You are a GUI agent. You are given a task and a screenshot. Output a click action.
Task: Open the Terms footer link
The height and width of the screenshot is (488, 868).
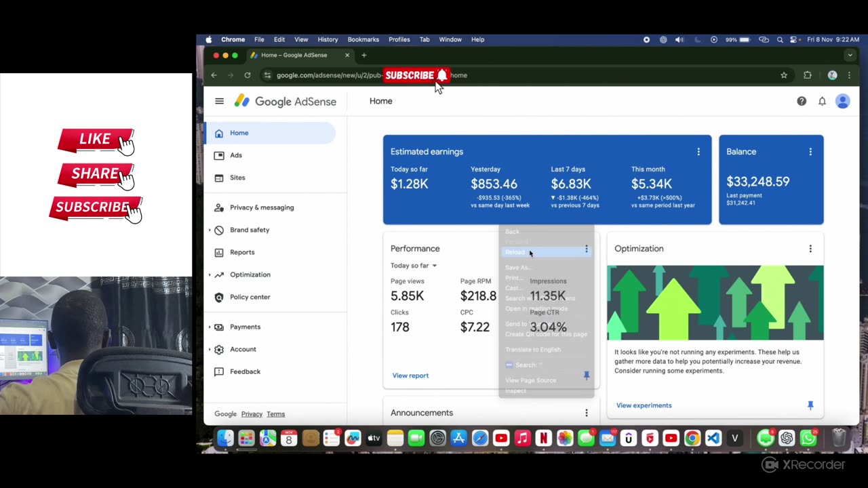point(275,414)
